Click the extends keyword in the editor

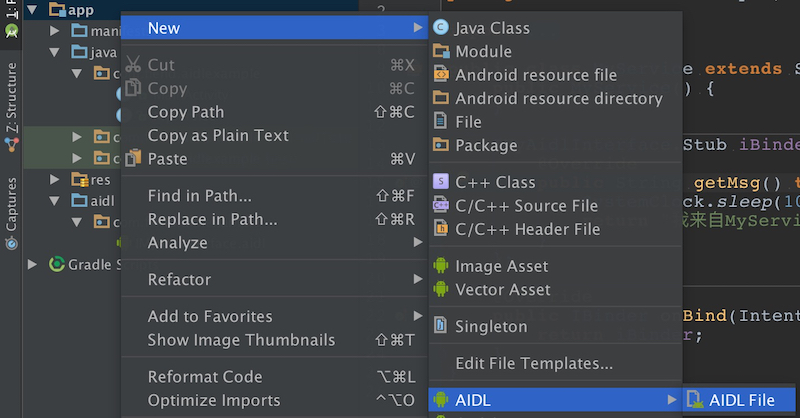(x=743, y=69)
